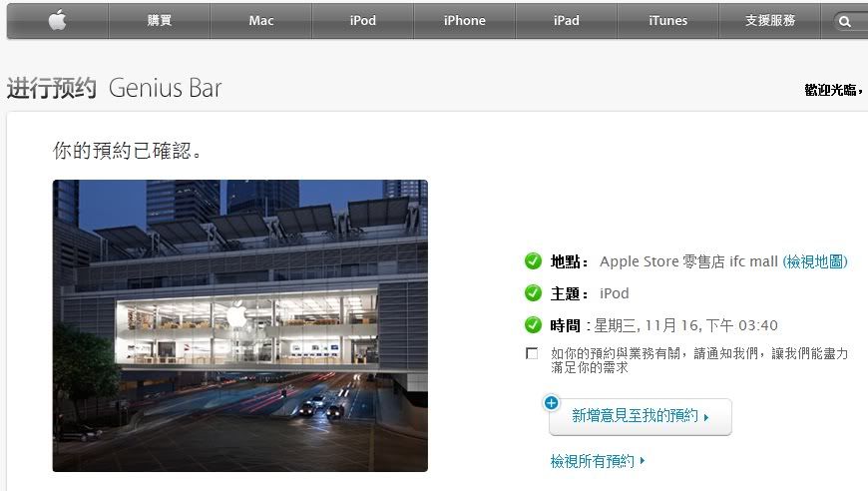The width and height of the screenshot is (868, 491).
Task: Open the Mac navigation tab
Action: point(261,21)
